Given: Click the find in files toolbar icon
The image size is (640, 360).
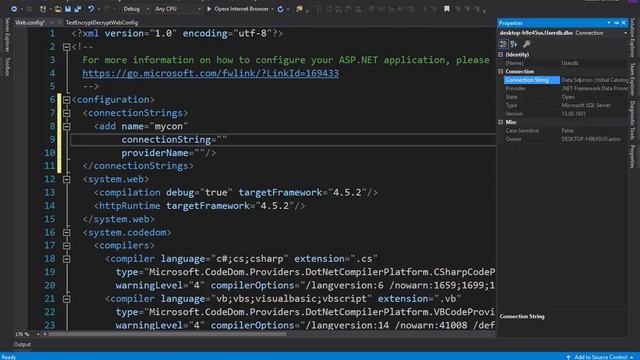Looking at the screenshot, I should pyautogui.click(x=300, y=9).
